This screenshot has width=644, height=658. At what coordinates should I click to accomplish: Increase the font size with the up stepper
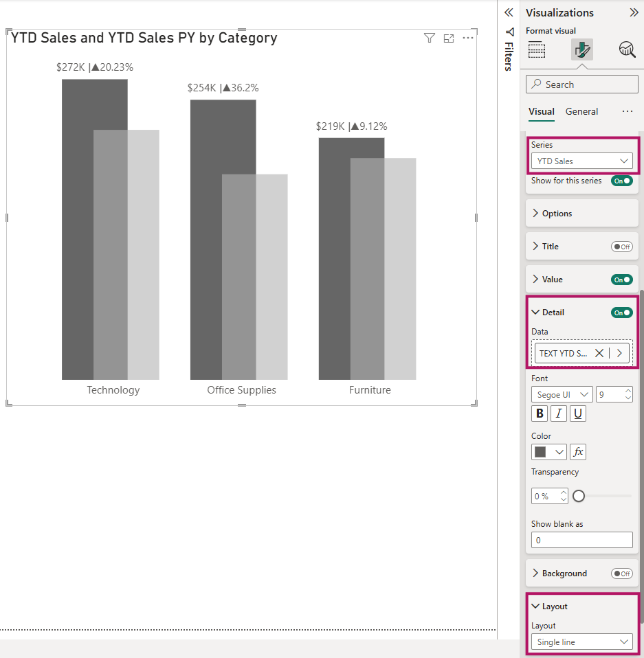(628, 391)
